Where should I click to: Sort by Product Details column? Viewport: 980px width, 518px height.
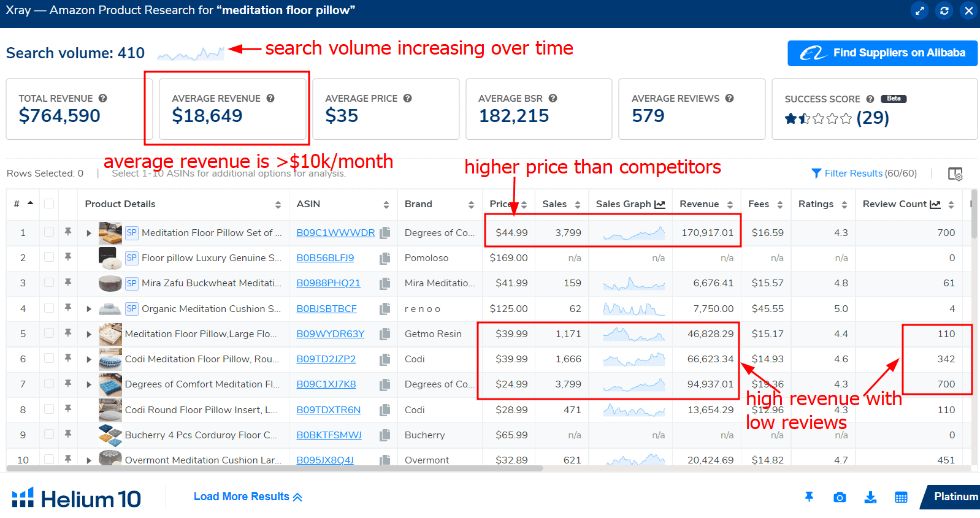tap(278, 205)
